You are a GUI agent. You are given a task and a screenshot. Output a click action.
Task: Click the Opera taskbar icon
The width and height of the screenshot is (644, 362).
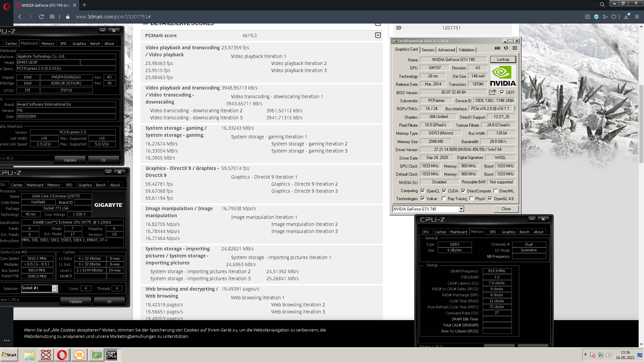tap(62, 355)
